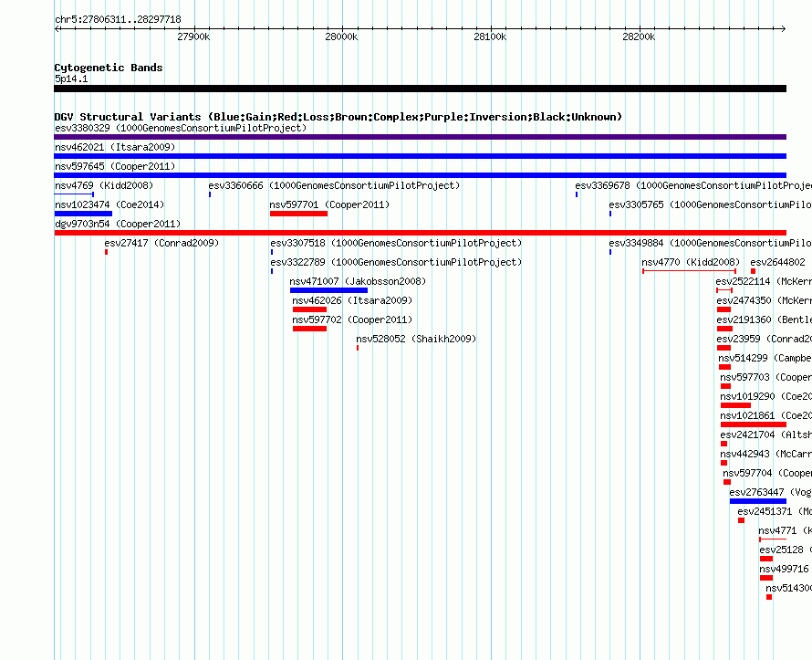Select the esv2191360 red bar
Viewport: 812px width, 660px height.
725,329
